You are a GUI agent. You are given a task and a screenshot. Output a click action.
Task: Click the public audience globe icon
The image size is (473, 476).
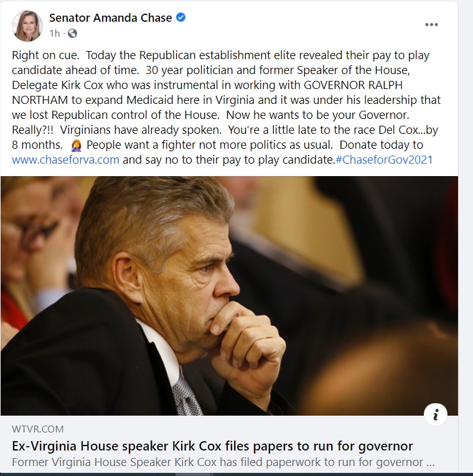(x=72, y=33)
